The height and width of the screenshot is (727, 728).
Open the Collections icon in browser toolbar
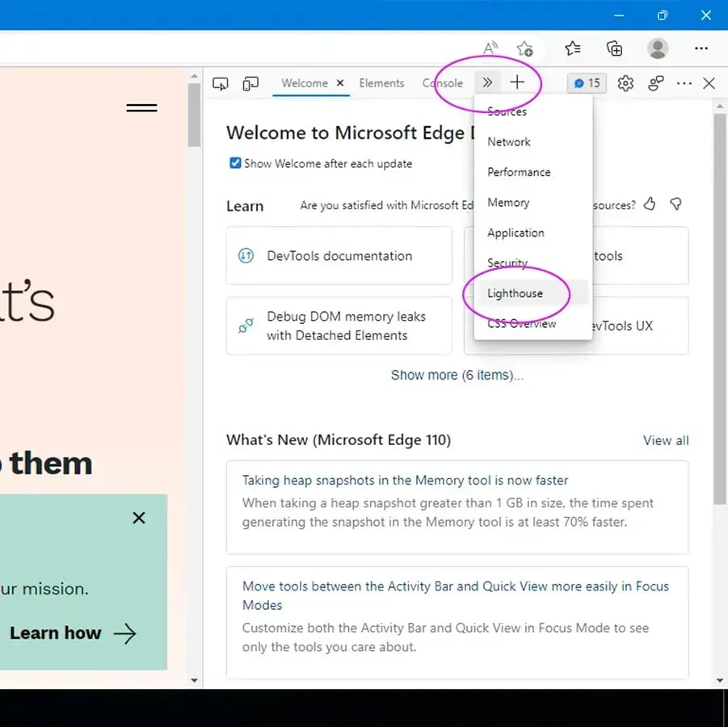coord(615,48)
